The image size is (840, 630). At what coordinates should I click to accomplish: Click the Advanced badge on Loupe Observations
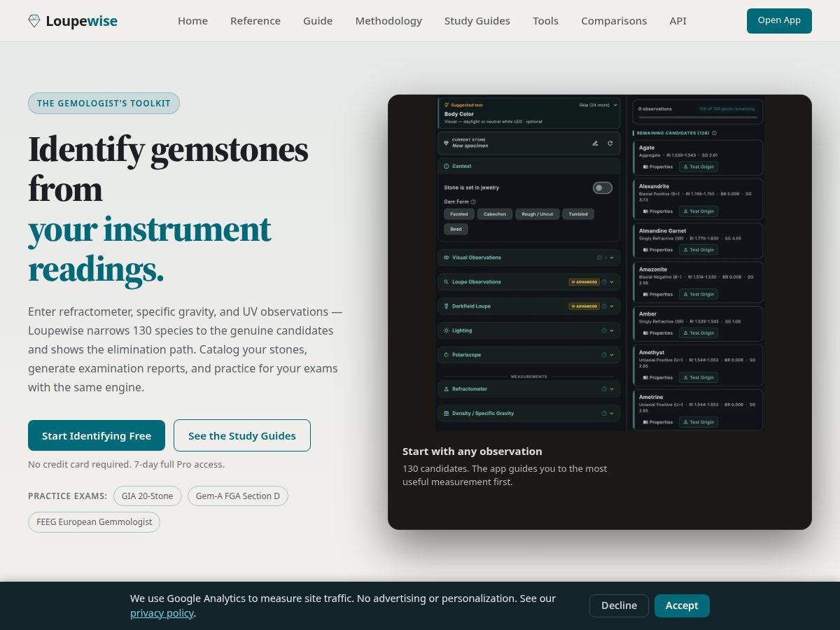584,282
